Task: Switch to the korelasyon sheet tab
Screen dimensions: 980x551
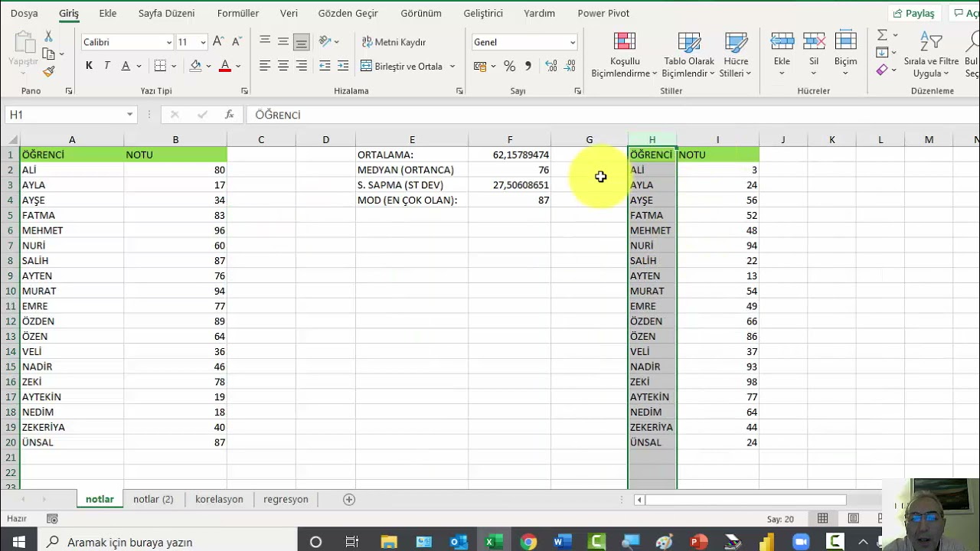Action: [x=219, y=499]
